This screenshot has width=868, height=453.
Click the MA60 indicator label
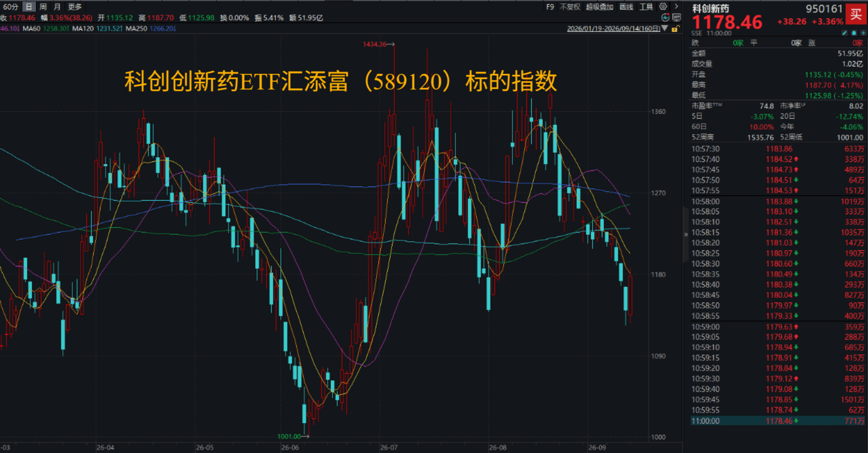[x=31, y=29]
